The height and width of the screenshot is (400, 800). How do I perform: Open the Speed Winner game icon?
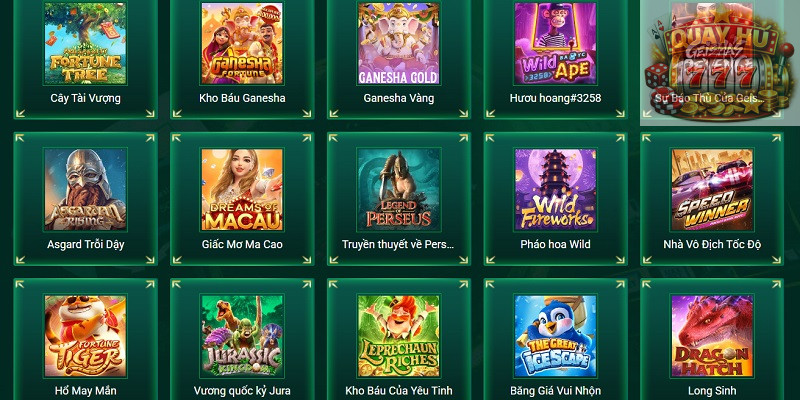pos(712,190)
